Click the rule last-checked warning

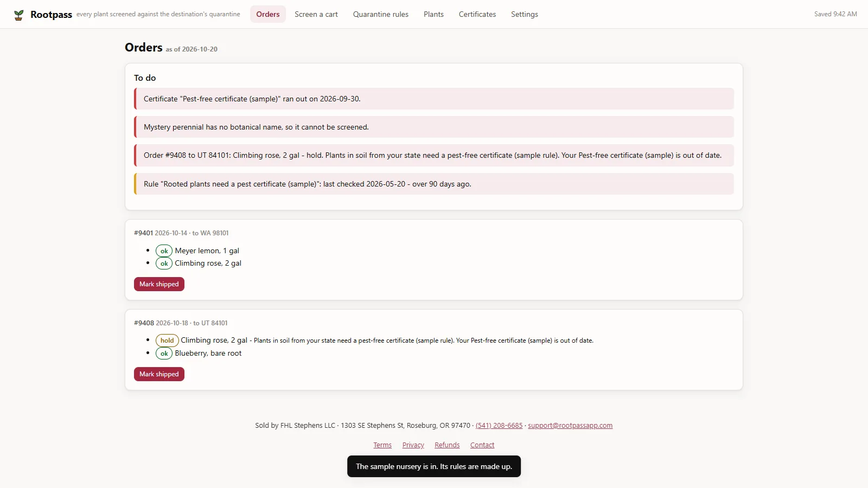(x=434, y=184)
